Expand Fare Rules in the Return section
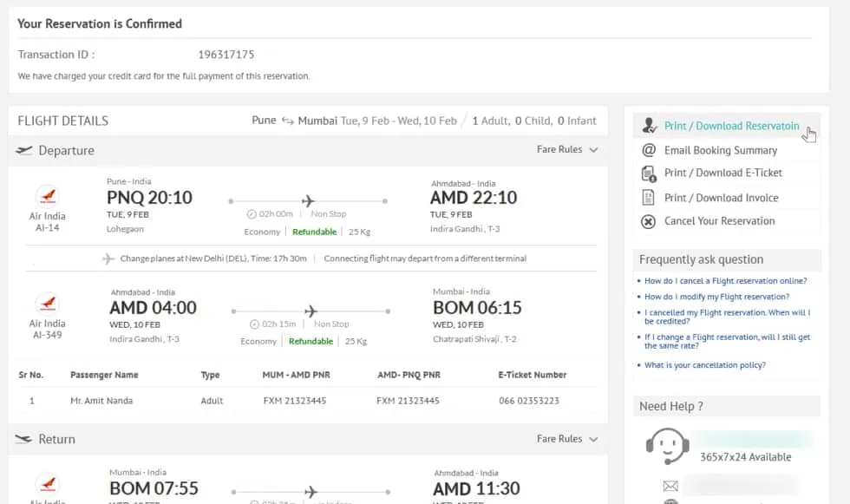The width and height of the screenshot is (850, 504). tap(567, 439)
